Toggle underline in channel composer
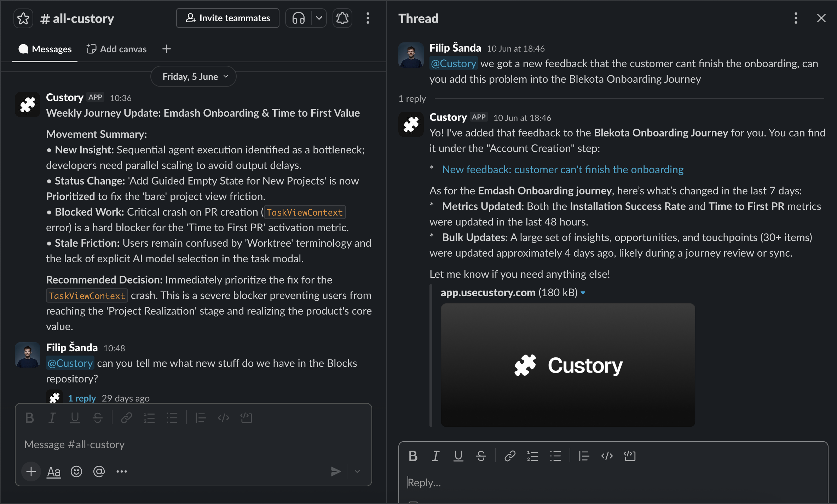Image resolution: width=837 pixels, height=504 pixels. (x=75, y=418)
